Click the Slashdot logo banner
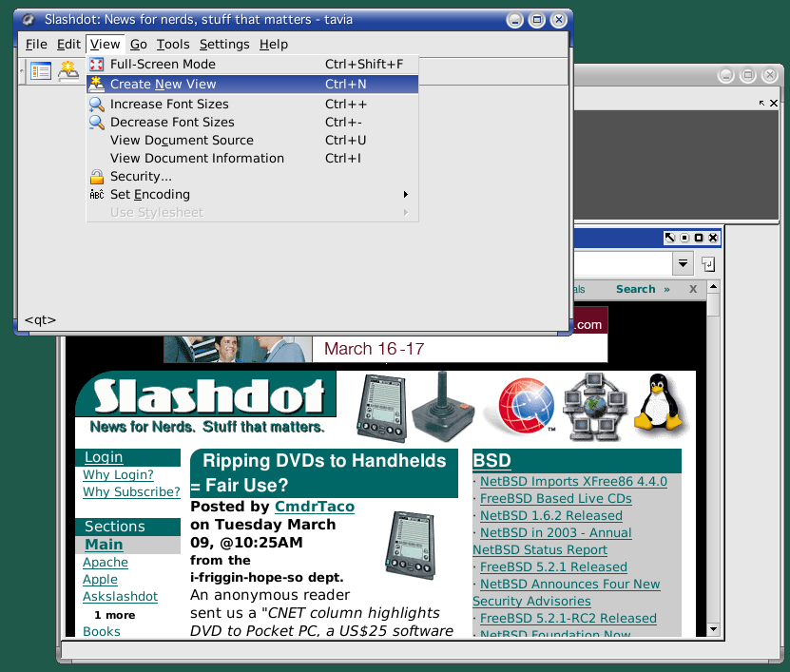 coord(206,403)
